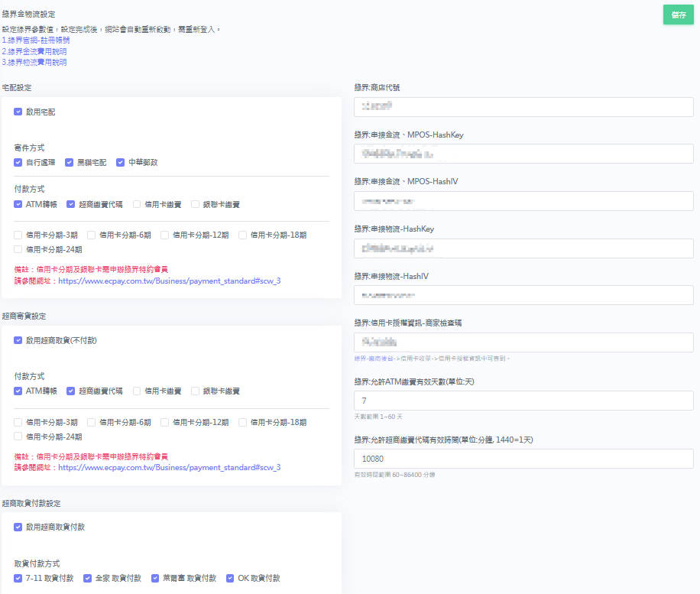
Task: Enable 信用卡分期-12期 in 宅配設定 section
Action: point(165,235)
